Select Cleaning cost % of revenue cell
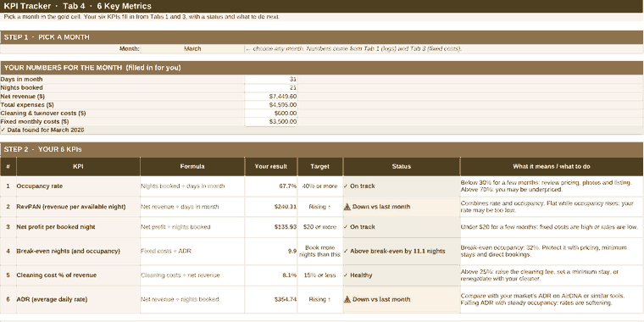 point(78,275)
